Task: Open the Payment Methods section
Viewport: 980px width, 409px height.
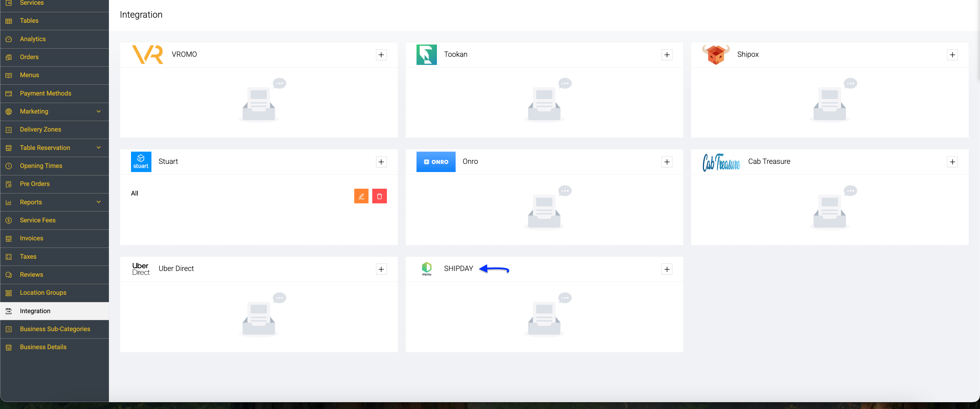Action: click(54, 93)
